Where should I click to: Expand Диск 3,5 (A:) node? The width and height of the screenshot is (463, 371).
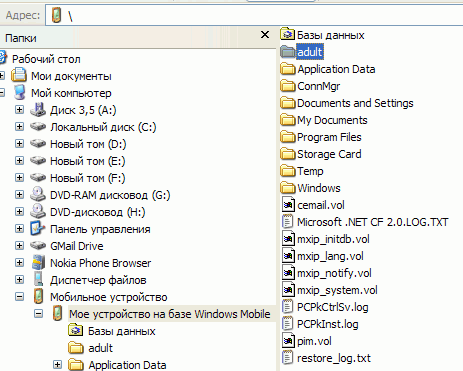click(19, 110)
